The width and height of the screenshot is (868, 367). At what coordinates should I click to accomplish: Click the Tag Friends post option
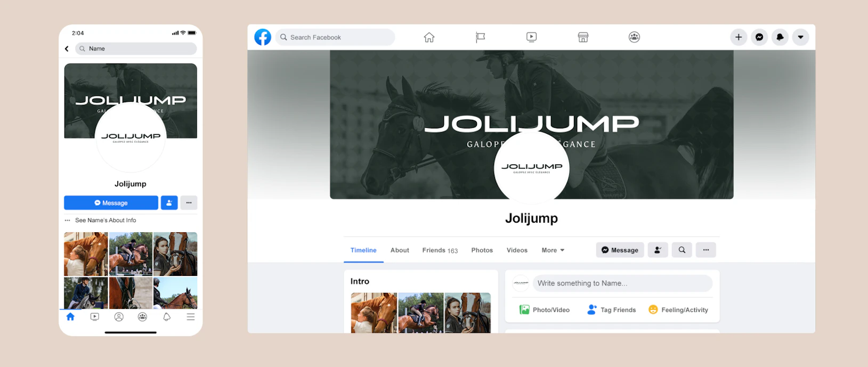611,310
